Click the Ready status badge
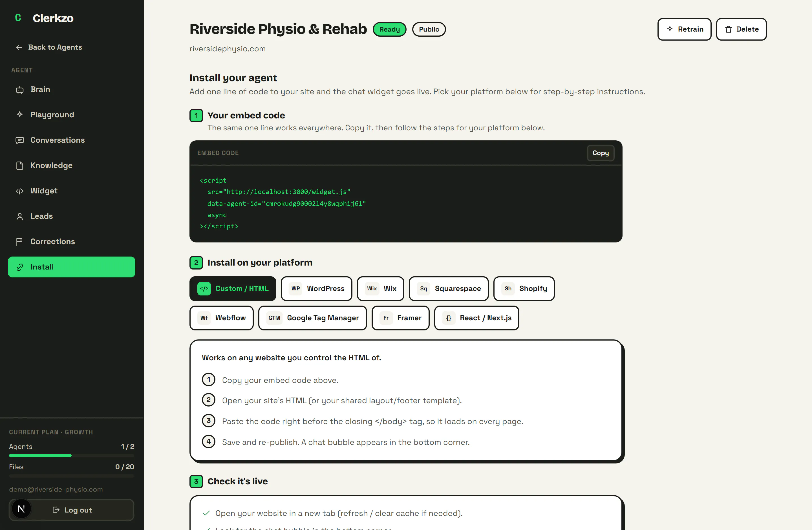 (x=390, y=29)
